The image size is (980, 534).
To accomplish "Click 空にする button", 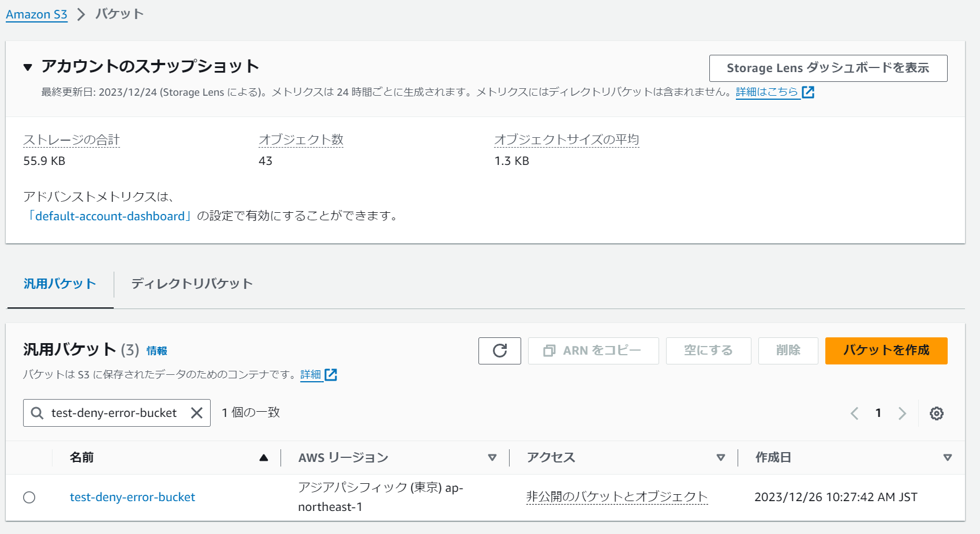I will [x=709, y=351].
